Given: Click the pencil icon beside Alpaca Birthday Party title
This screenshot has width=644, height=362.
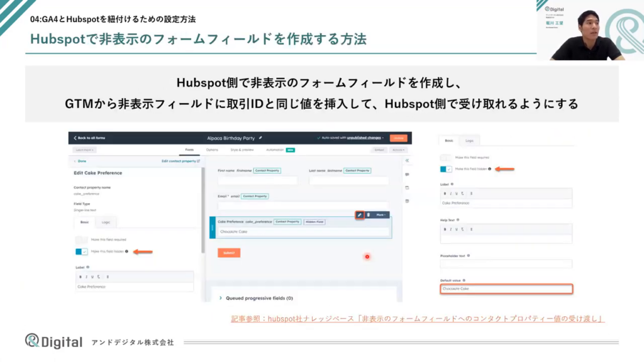Looking at the screenshot, I should tap(260, 138).
